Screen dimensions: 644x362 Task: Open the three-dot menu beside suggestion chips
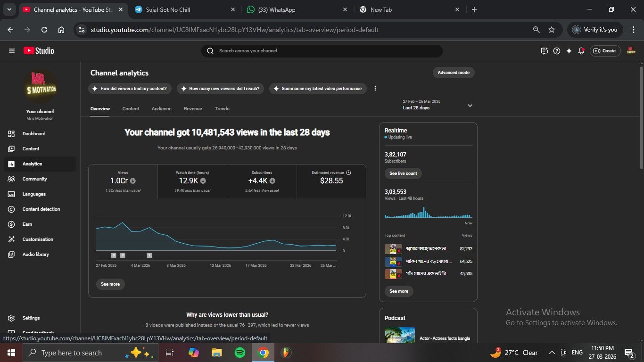click(375, 89)
